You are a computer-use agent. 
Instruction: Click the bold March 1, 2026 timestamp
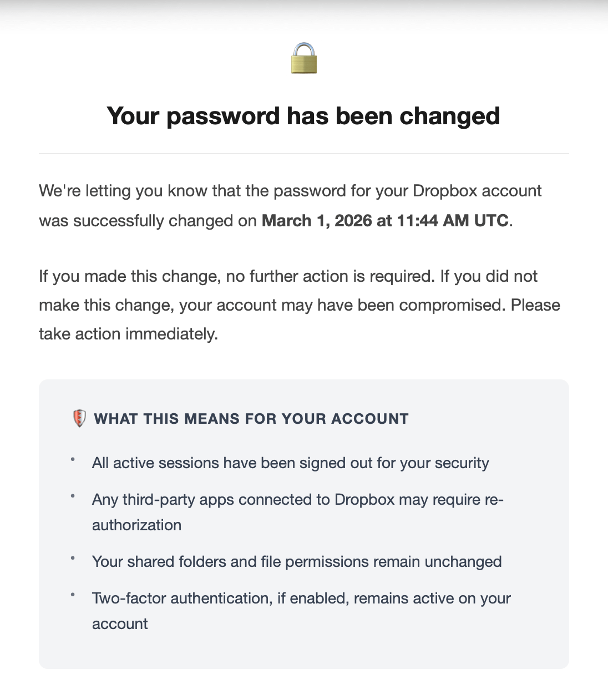click(385, 221)
